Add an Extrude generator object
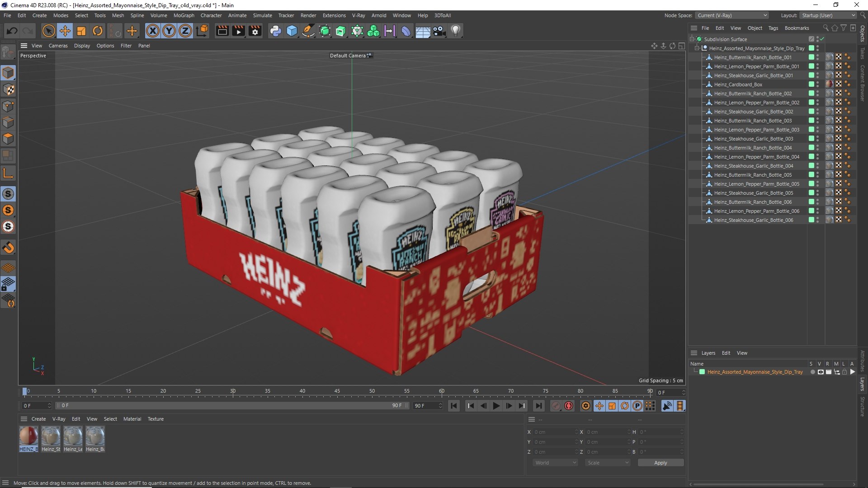Image resolution: width=868 pixels, height=488 pixels. (341, 31)
